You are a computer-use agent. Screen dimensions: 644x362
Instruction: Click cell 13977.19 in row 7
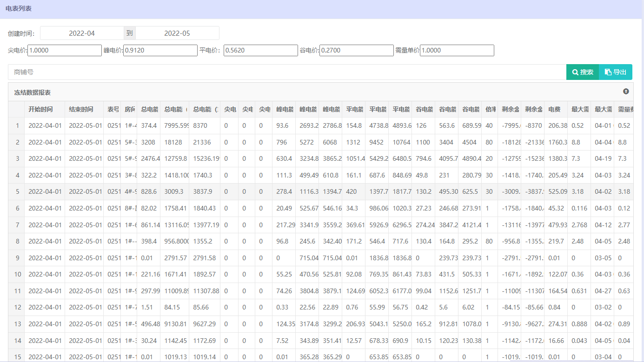(205, 225)
